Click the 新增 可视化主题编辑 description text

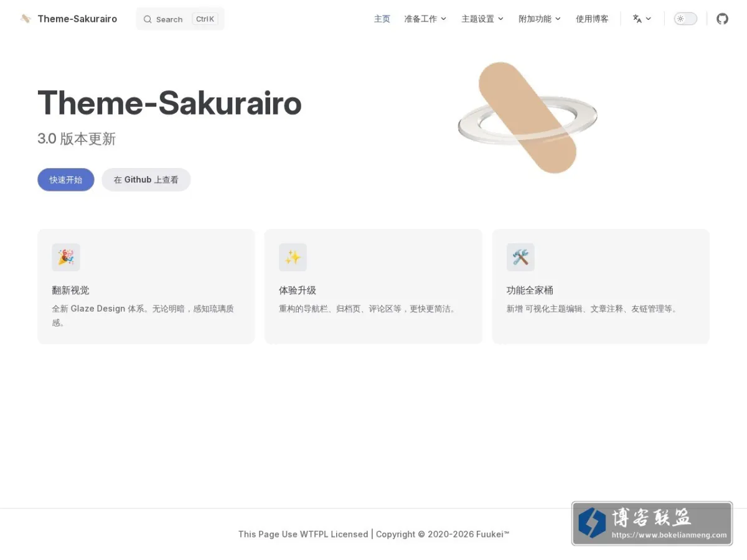[592, 309]
